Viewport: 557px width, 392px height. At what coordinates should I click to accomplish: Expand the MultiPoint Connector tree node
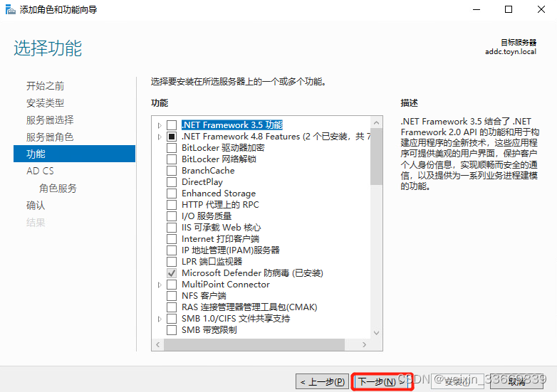(x=160, y=285)
